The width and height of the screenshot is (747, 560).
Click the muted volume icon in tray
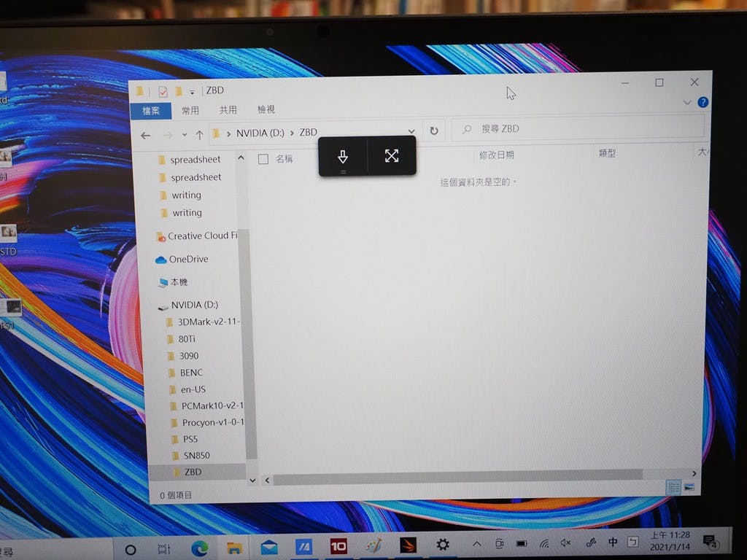(566, 542)
